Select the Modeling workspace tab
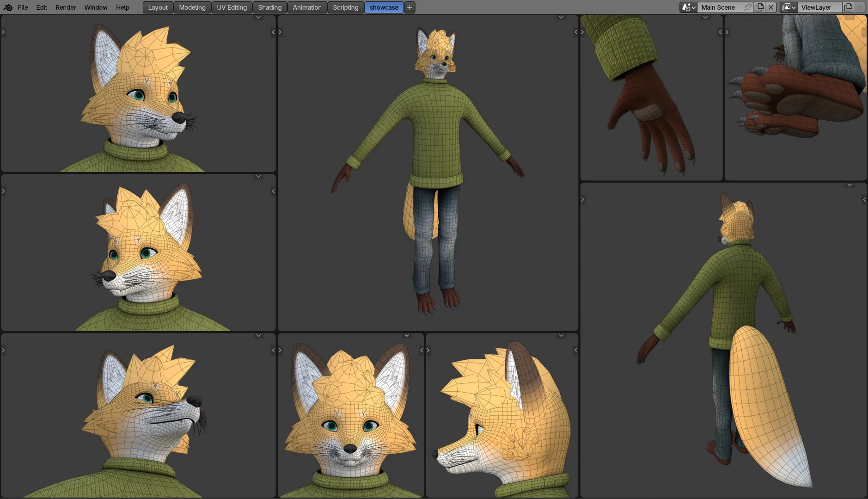Viewport: 868px width, 499px height. coord(192,7)
